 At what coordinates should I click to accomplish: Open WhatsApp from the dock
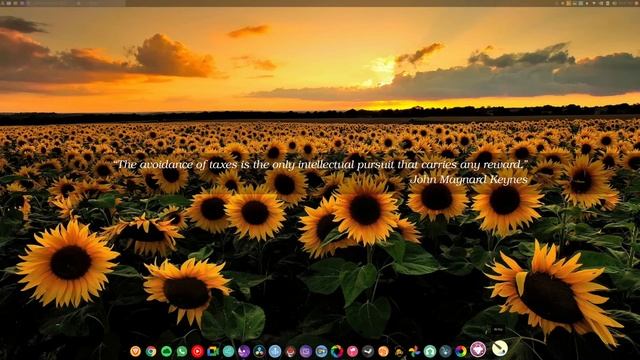(182, 351)
